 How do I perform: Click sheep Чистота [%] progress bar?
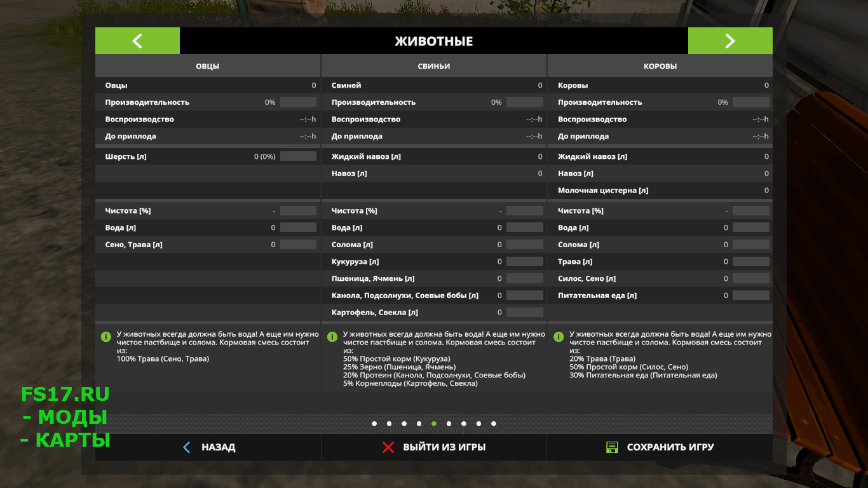pyautogui.click(x=298, y=210)
